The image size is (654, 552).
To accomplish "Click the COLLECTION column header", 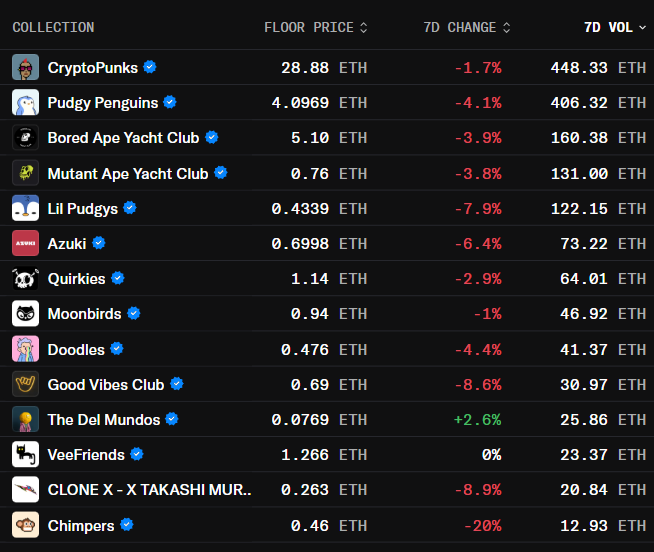I will [x=53, y=28].
